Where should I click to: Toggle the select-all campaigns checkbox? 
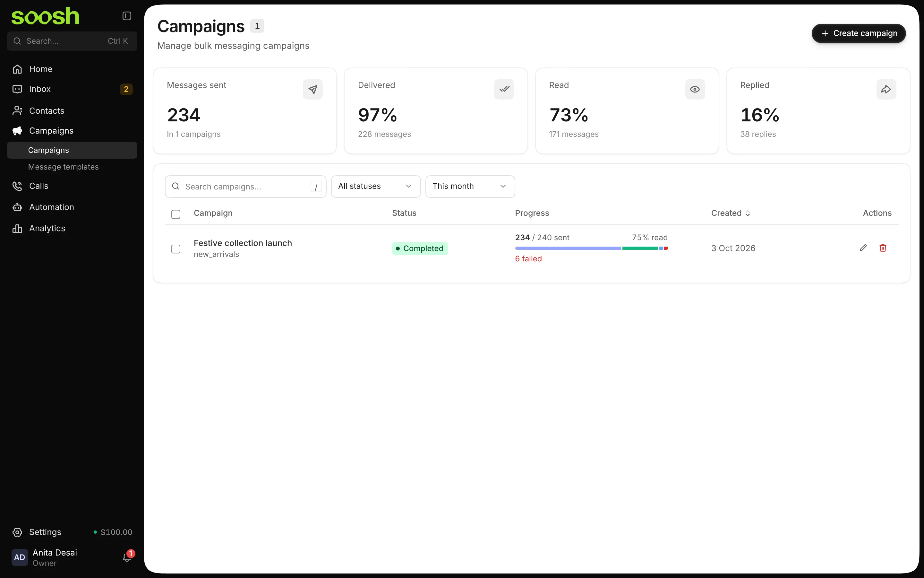coord(175,214)
